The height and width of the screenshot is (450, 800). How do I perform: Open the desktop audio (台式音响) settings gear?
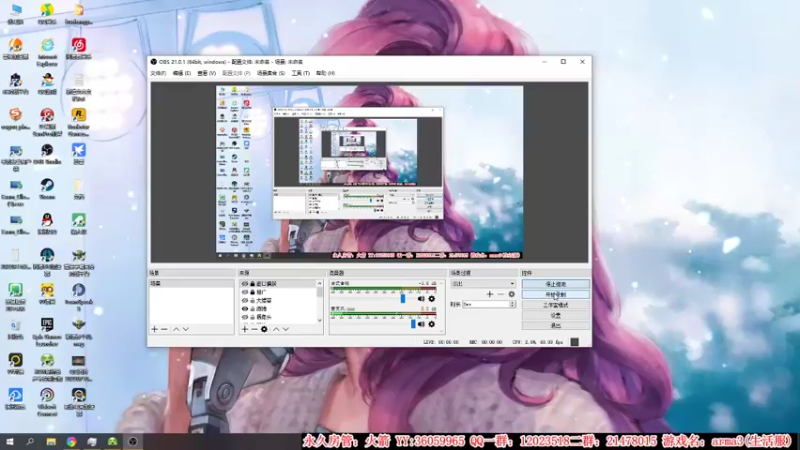432,299
